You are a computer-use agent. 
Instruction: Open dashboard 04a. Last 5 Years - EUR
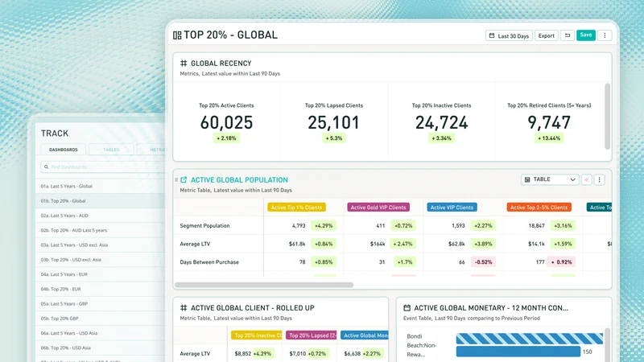100,274
